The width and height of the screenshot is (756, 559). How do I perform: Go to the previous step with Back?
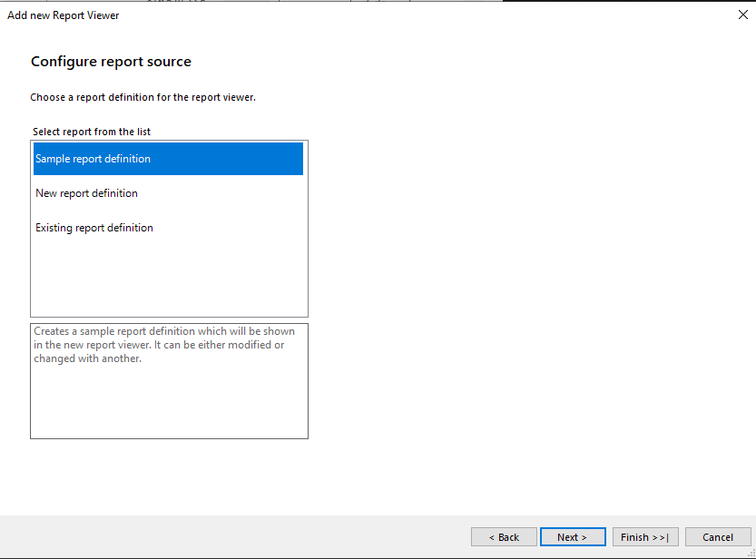pos(504,537)
